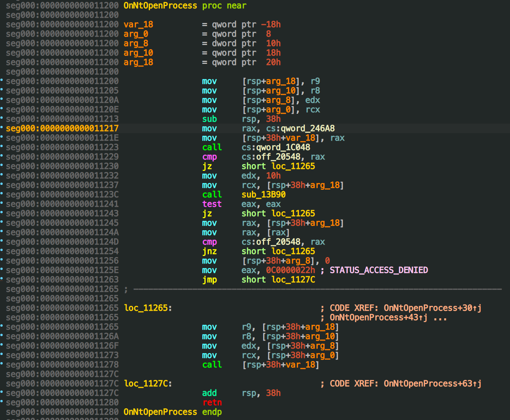Jump to qword_246A8 operand
510x420 pixels.
coord(307,129)
